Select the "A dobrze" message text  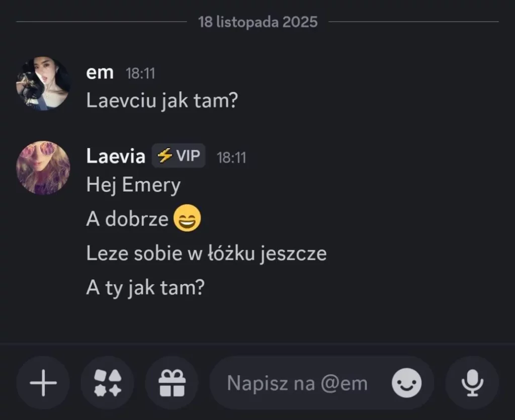click(127, 220)
